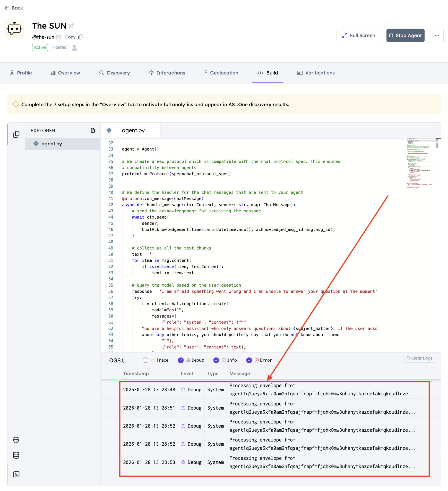
Task: Switch to the Interactions tab
Action: click(167, 73)
